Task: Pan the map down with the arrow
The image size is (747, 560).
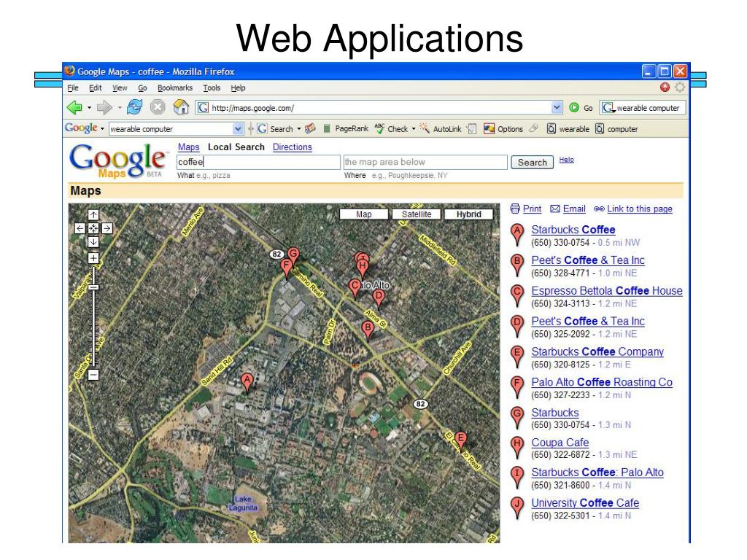Action: (93, 242)
